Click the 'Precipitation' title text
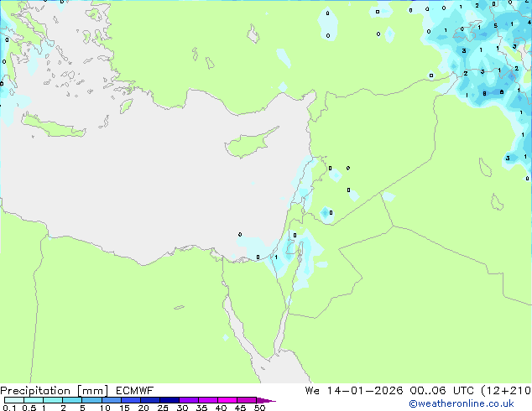The width and height of the screenshot is (532, 411). [x=35, y=391]
